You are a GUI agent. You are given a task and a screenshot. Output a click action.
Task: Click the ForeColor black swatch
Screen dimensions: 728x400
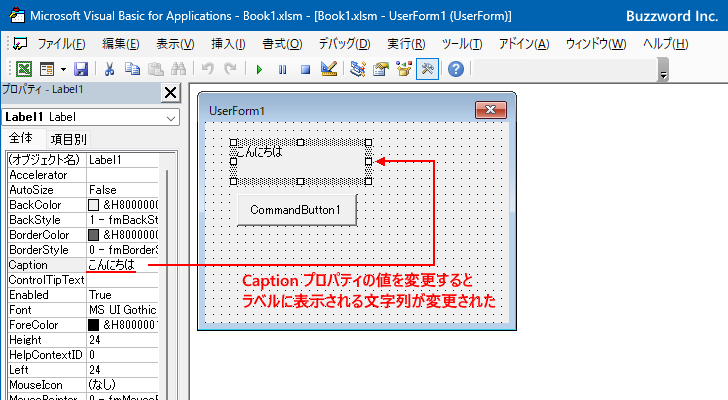[x=93, y=325]
